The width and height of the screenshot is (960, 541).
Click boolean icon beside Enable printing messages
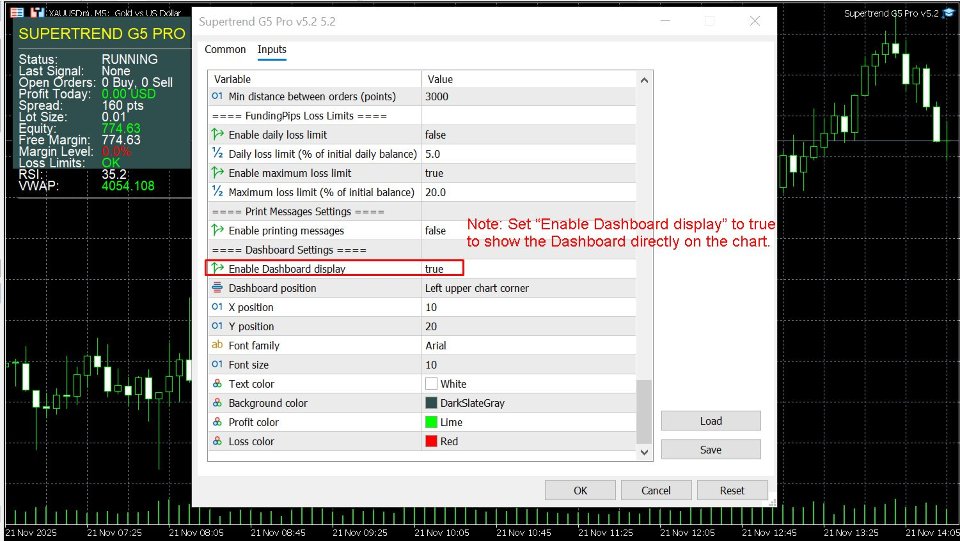click(217, 230)
